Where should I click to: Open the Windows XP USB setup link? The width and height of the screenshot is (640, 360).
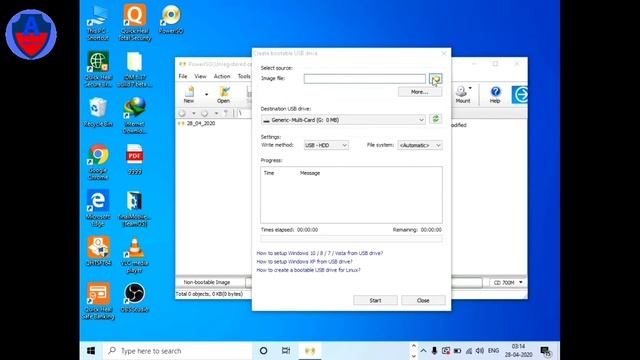(304, 262)
